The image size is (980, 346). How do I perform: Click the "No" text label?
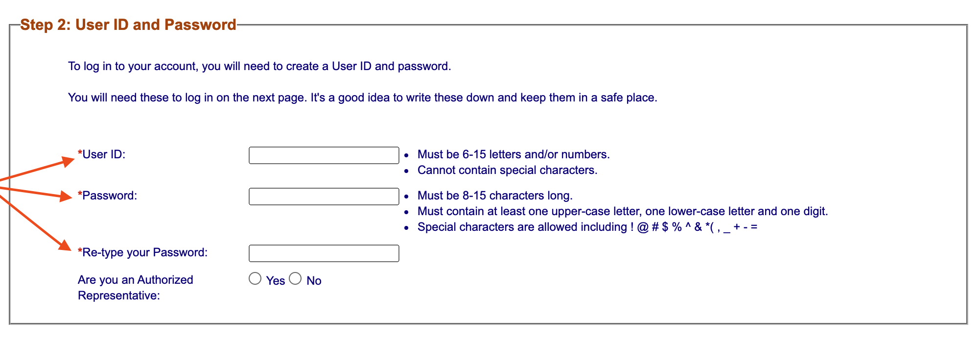tap(314, 281)
